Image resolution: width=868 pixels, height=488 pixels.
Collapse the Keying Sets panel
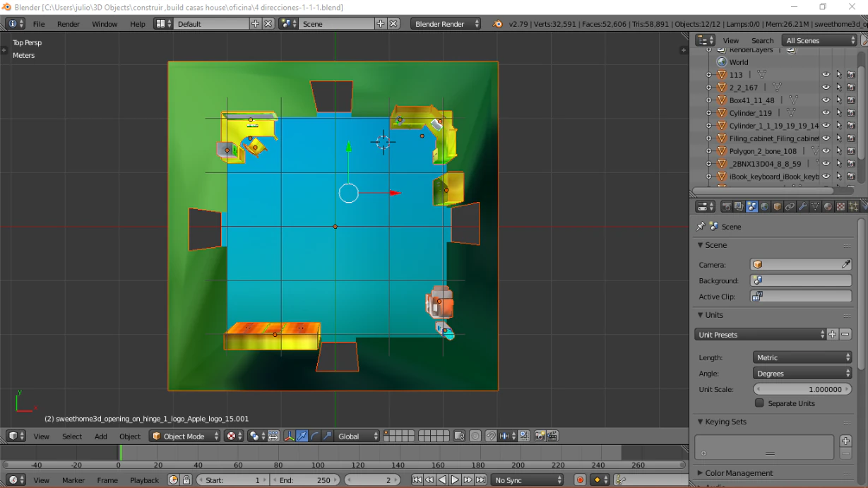[723, 422]
